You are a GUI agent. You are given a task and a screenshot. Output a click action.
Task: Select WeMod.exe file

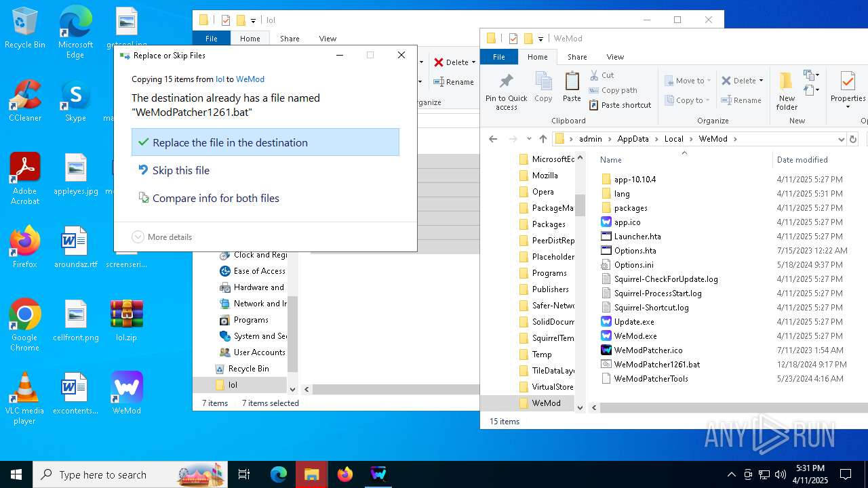(635, 336)
